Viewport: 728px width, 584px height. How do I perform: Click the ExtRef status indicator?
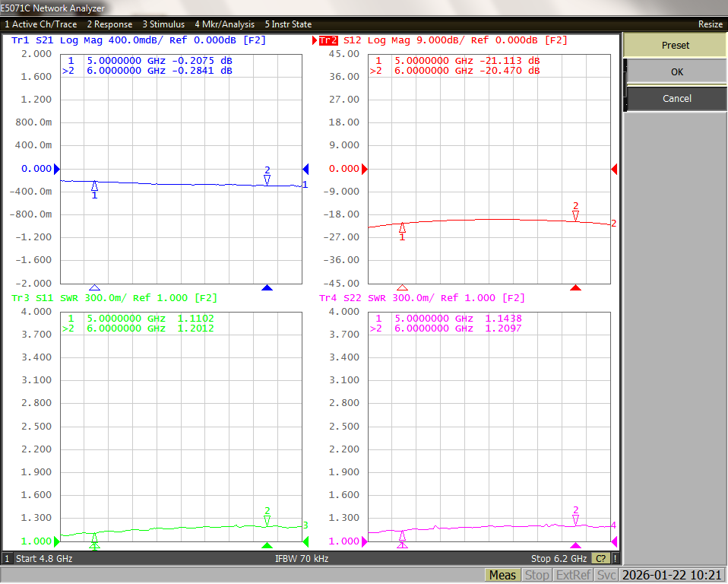(574, 575)
